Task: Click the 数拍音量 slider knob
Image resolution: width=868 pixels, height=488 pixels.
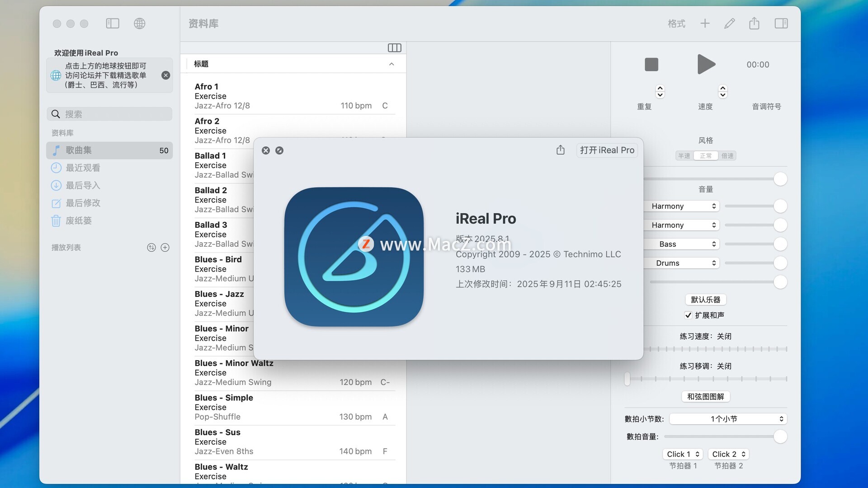Action: click(x=780, y=436)
